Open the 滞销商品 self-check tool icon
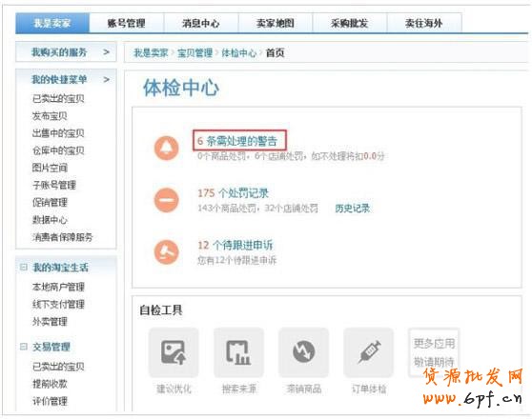The image size is (532, 419). point(304,352)
